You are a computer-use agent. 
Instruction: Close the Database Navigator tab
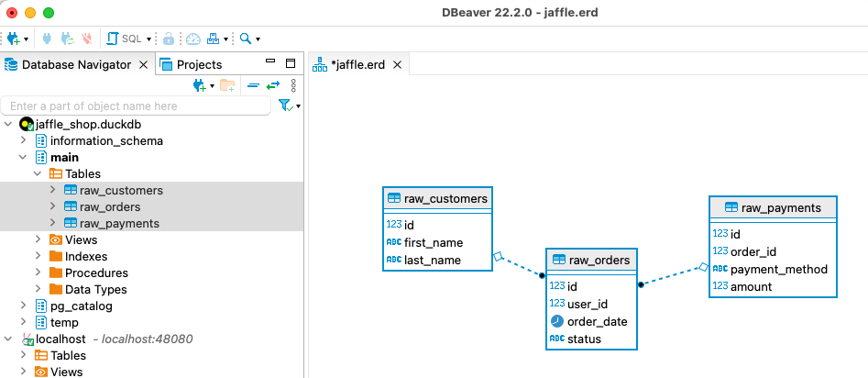click(143, 64)
